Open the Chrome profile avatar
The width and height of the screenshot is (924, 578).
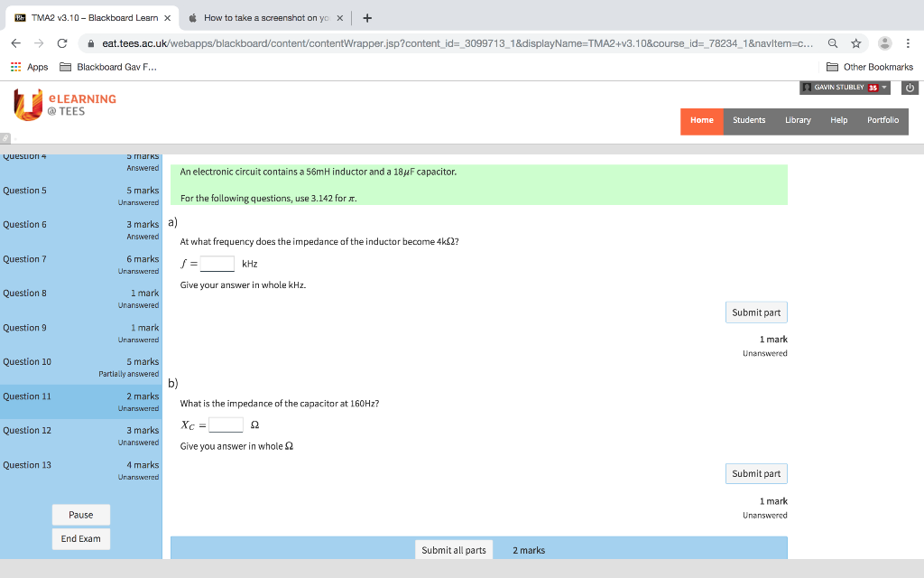point(884,43)
